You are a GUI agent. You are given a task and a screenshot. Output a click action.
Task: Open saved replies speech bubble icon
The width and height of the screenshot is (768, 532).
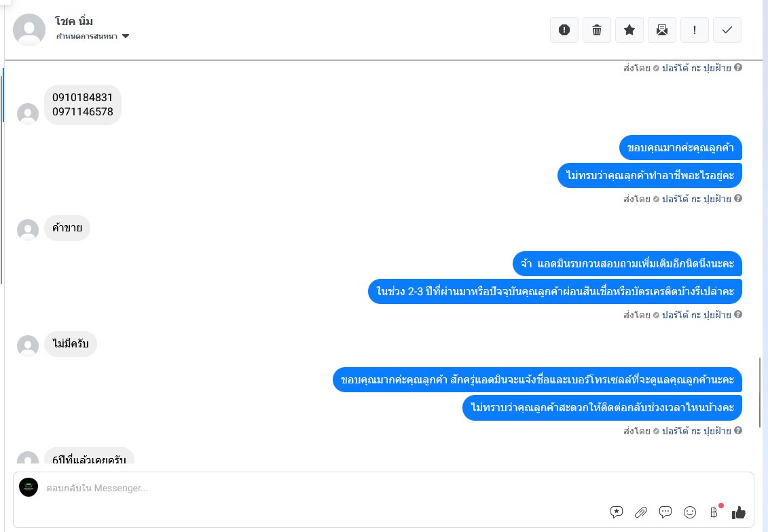tap(665, 512)
